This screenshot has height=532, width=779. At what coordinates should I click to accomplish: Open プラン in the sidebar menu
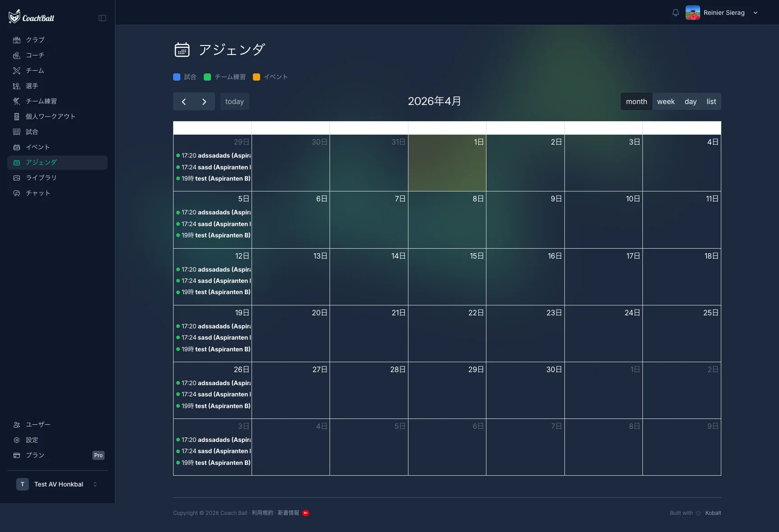[x=57, y=455]
